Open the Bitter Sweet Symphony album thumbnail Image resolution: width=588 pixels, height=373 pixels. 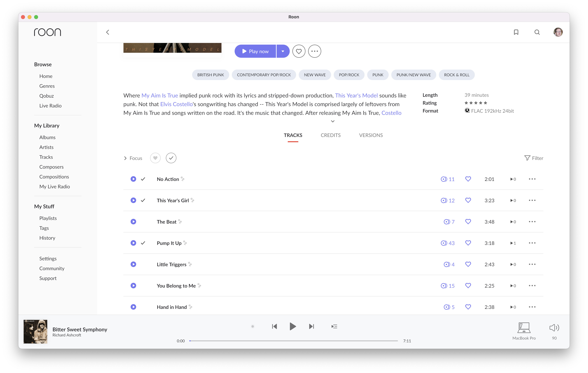pyautogui.click(x=35, y=332)
